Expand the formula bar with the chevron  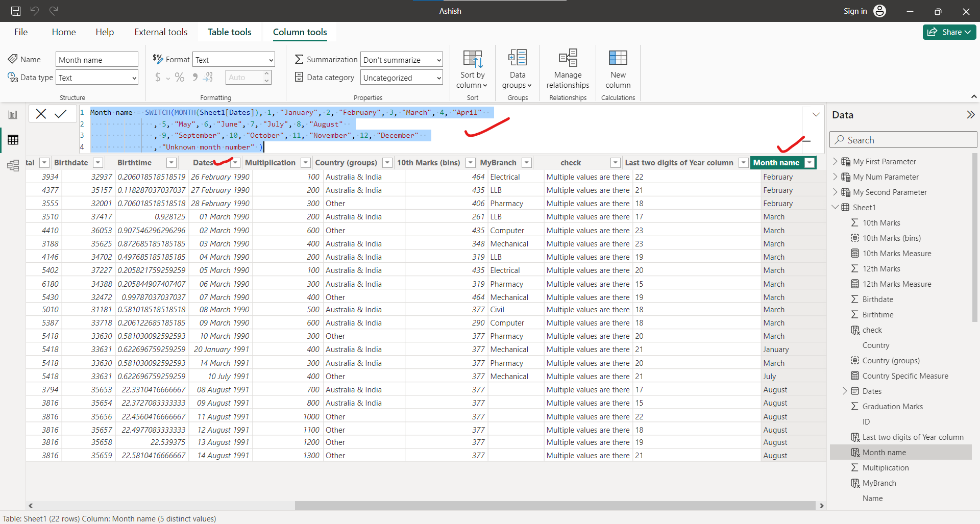815,114
